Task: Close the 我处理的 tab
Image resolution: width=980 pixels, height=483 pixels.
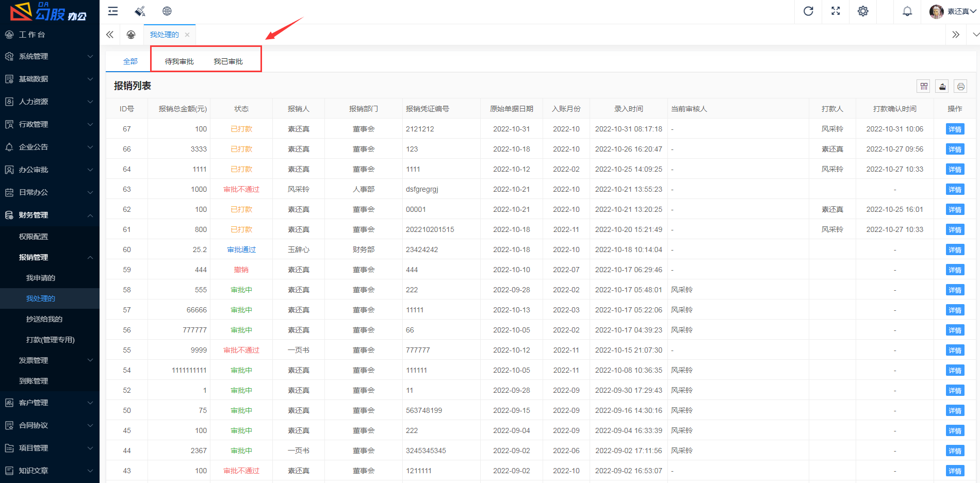Action: point(187,35)
